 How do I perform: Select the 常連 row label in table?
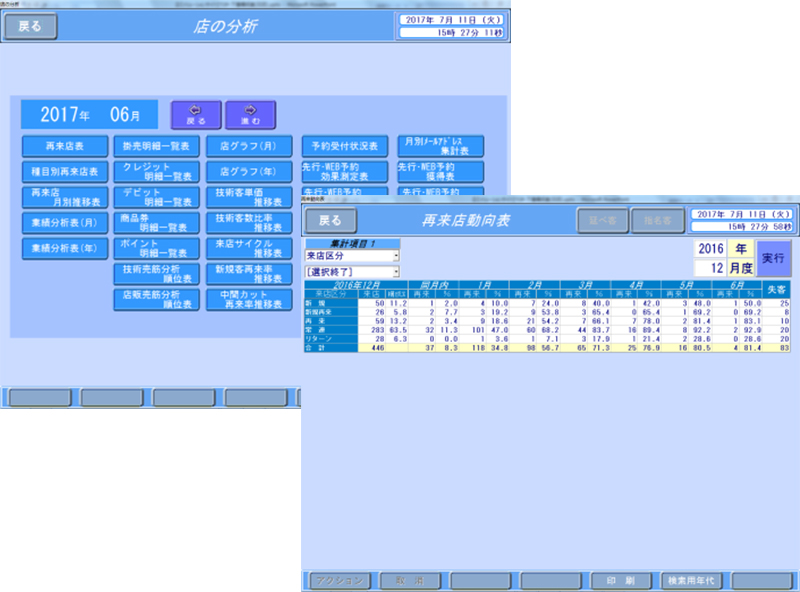tap(331, 330)
